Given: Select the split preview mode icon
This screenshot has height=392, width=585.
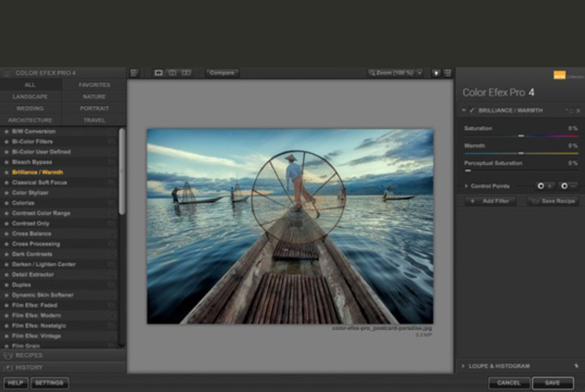Looking at the screenshot, I should pos(173,72).
